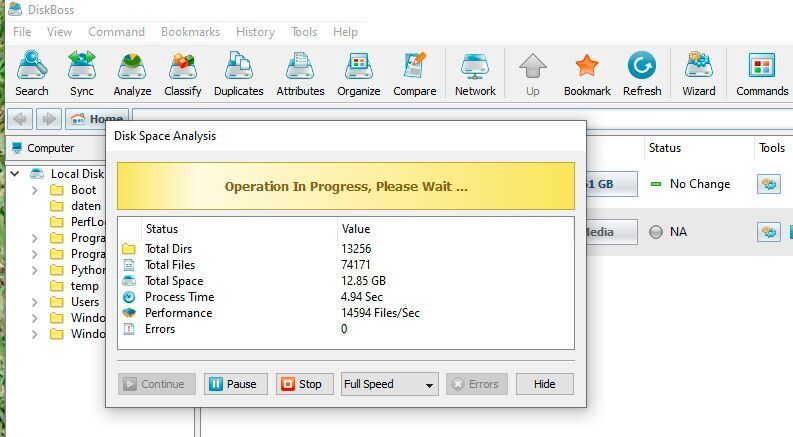Expand the Users folder

click(x=34, y=302)
